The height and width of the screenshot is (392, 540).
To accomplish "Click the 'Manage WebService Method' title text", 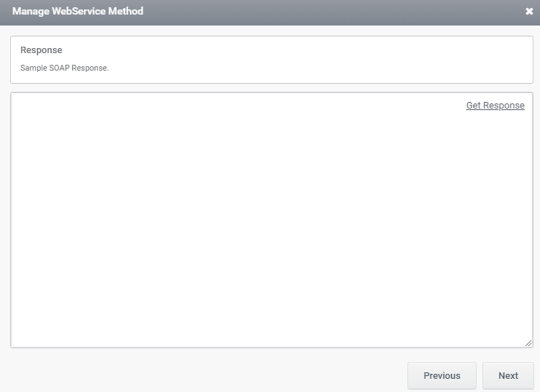I will click(x=78, y=11).
